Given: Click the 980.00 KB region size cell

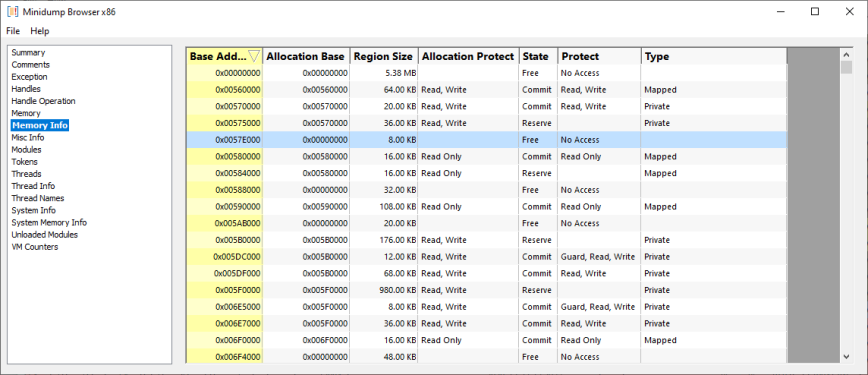Looking at the screenshot, I should pyautogui.click(x=384, y=290).
